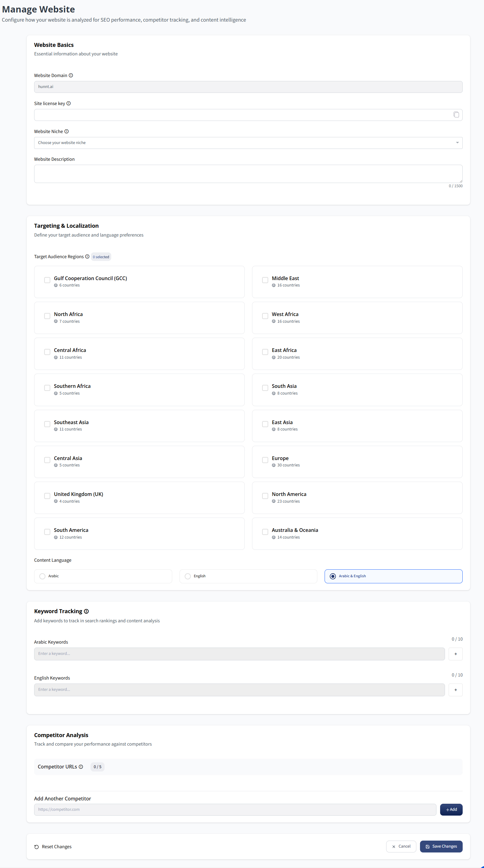Focus the Website Description text area
Viewport: 484px width, 868px height.
[x=248, y=174]
